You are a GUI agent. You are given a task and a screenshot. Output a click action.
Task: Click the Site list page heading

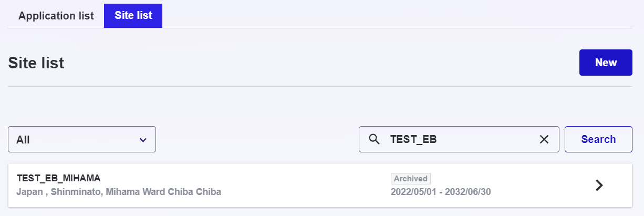[36, 63]
